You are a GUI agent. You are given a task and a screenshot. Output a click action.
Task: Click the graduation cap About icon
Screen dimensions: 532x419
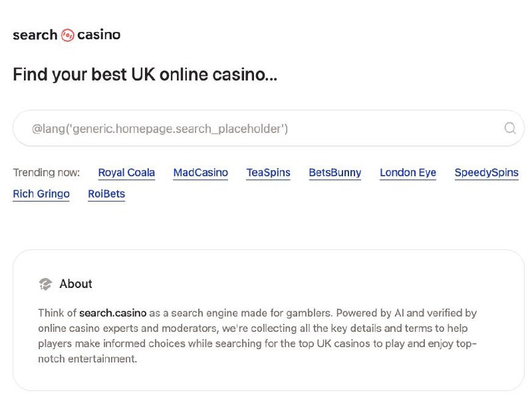coord(45,284)
